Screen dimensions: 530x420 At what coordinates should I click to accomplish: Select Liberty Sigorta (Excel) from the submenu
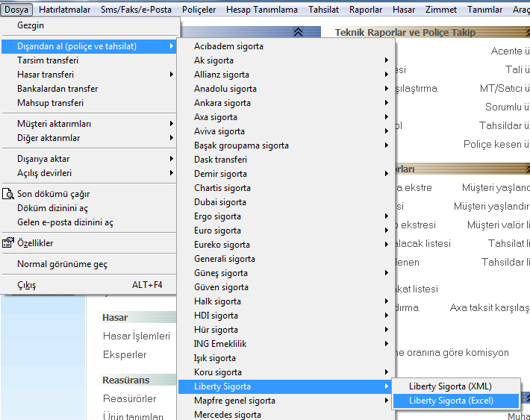tap(451, 401)
